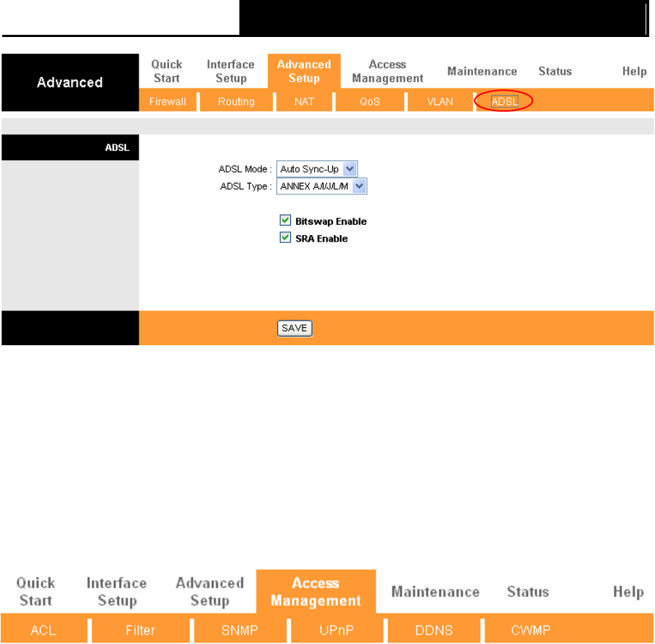Open the ACL sub-tab

tap(44, 630)
